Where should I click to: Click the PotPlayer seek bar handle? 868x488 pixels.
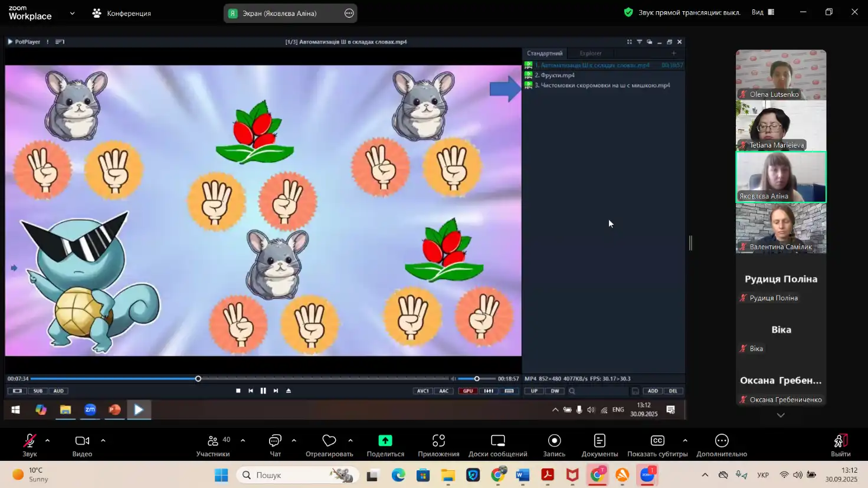[x=198, y=378]
